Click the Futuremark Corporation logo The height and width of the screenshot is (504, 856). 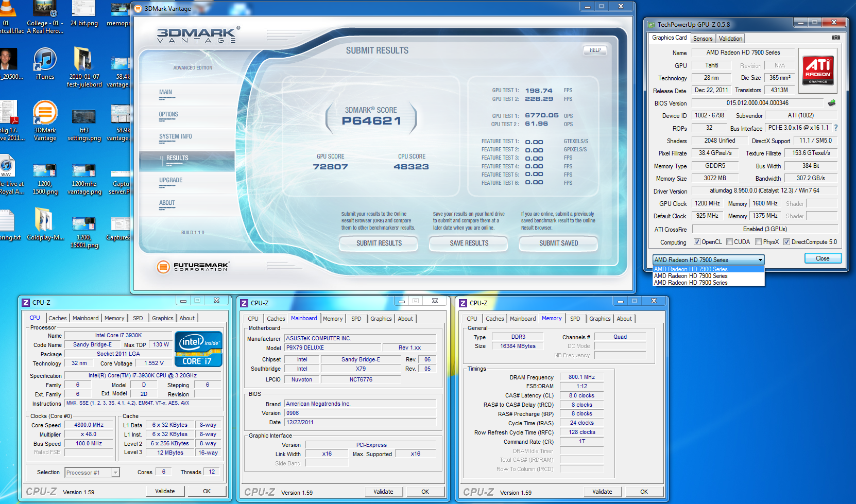point(193,266)
